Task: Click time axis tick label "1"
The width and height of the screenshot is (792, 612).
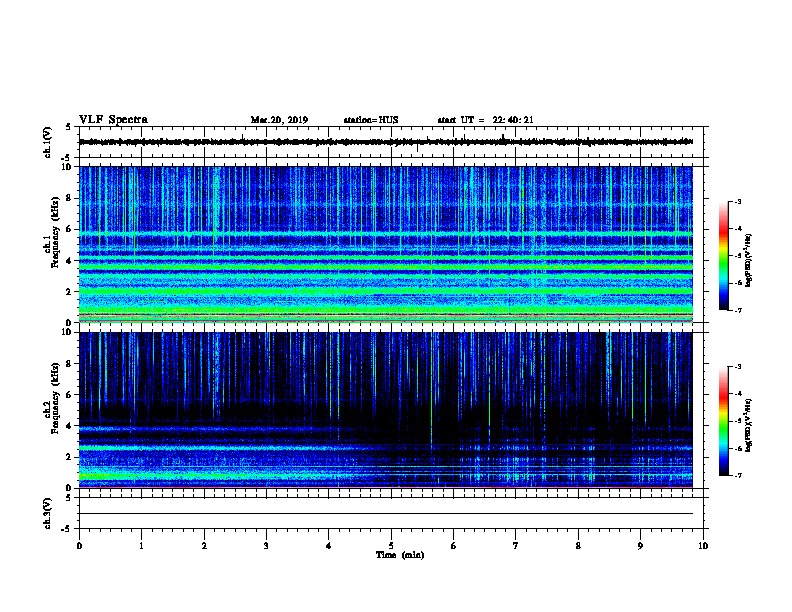Action: [x=141, y=546]
